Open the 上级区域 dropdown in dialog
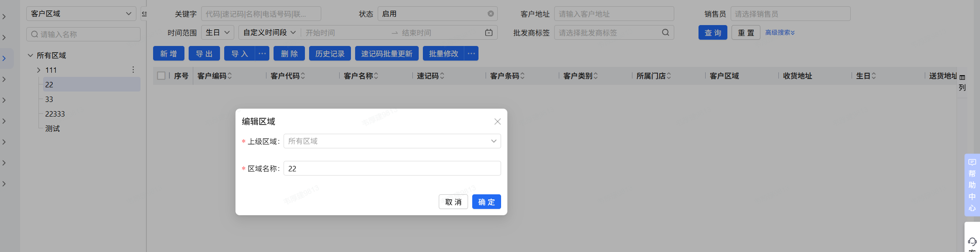This screenshot has width=980, height=252. point(392,141)
